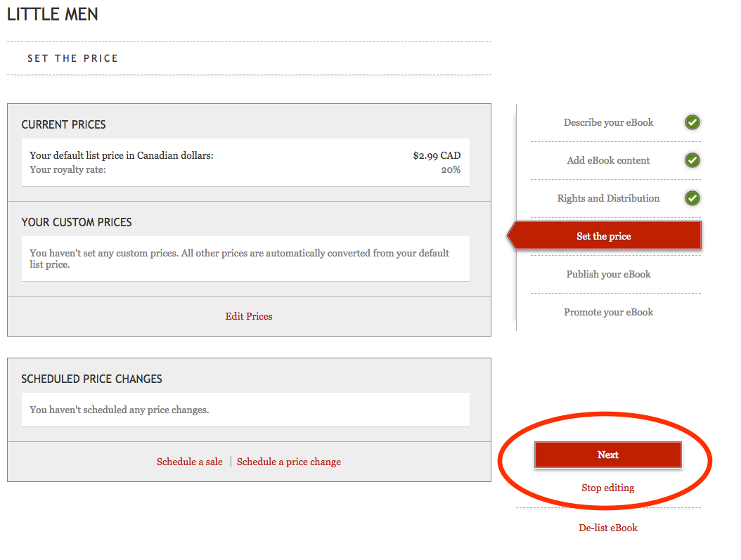741x560 pixels.
Task: Click green checkmark beside Add eBook content
Action: click(692, 161)
